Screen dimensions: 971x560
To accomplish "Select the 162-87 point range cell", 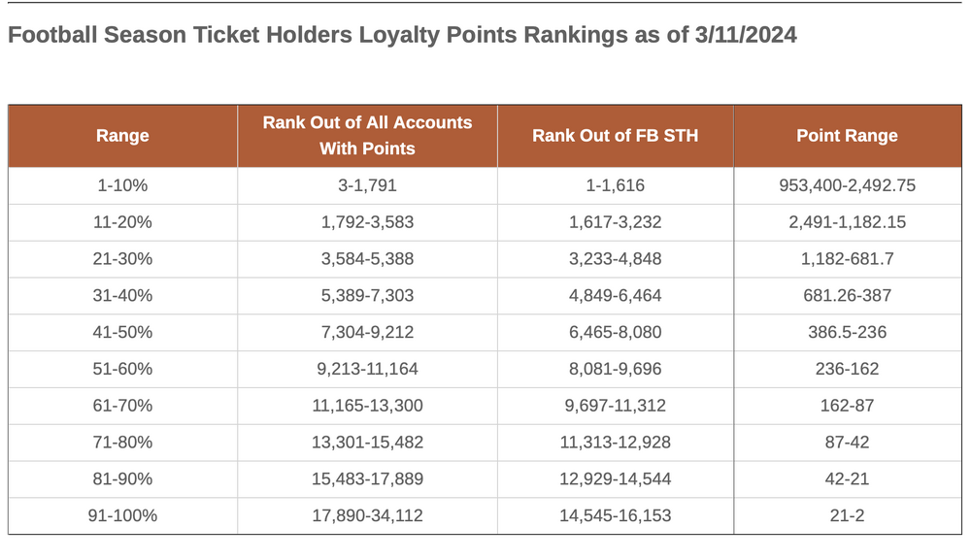I will 847,406.
